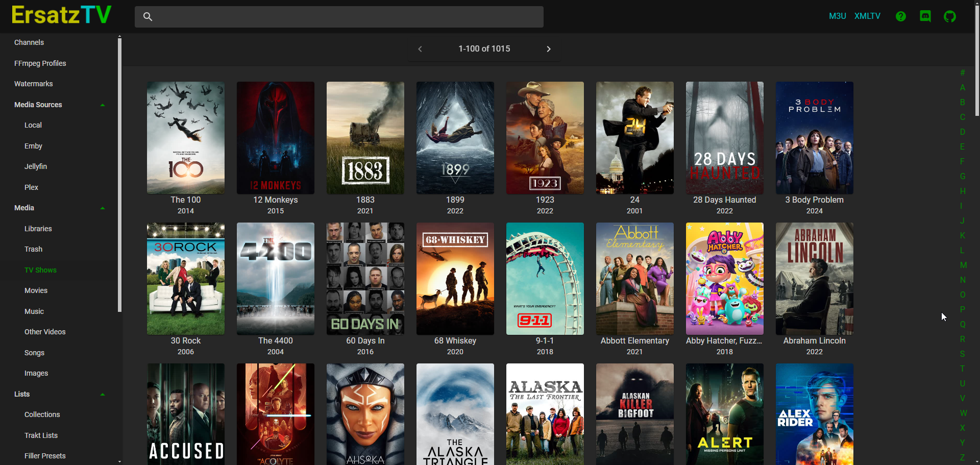Viewport: 980px width, 465px height.
Task: Open the 68 Whiskey poster
Action: tap(455, 279)
